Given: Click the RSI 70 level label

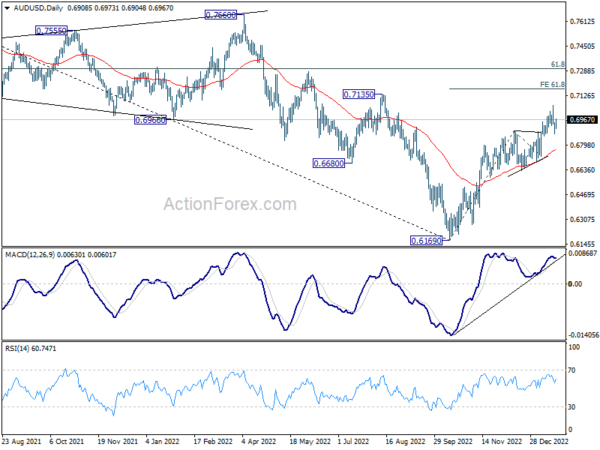Looking at the screenshot, I should [572, 370].
